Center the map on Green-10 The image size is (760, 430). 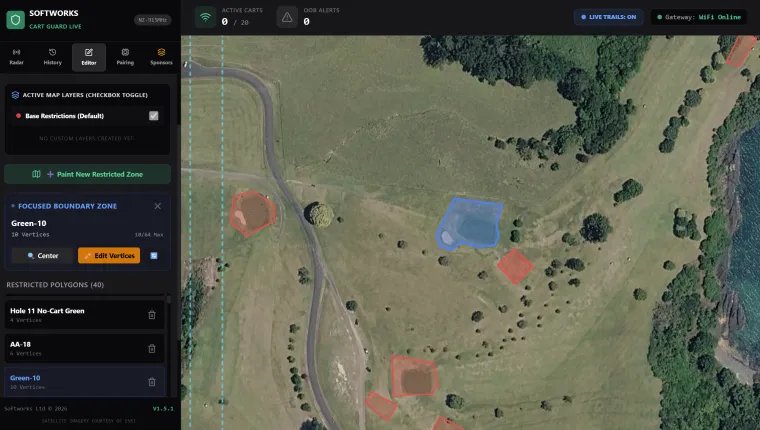(x=43, y=255)
